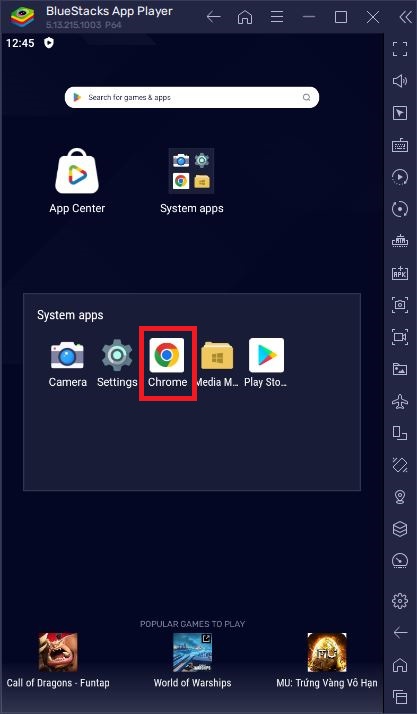Open the hamburger menu in title bar
Image resolution: width=417 pixels, height=714 pixels.
(277, 17)
